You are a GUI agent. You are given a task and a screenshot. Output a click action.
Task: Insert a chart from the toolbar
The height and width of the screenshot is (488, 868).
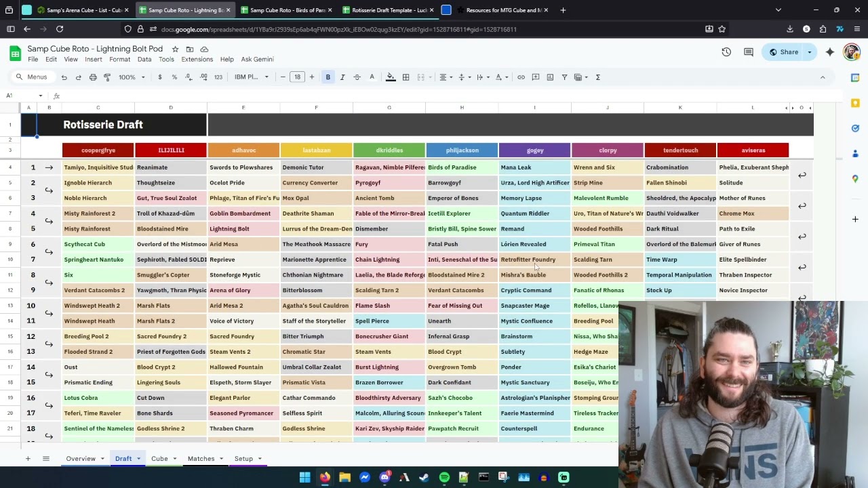coord(550,77)
